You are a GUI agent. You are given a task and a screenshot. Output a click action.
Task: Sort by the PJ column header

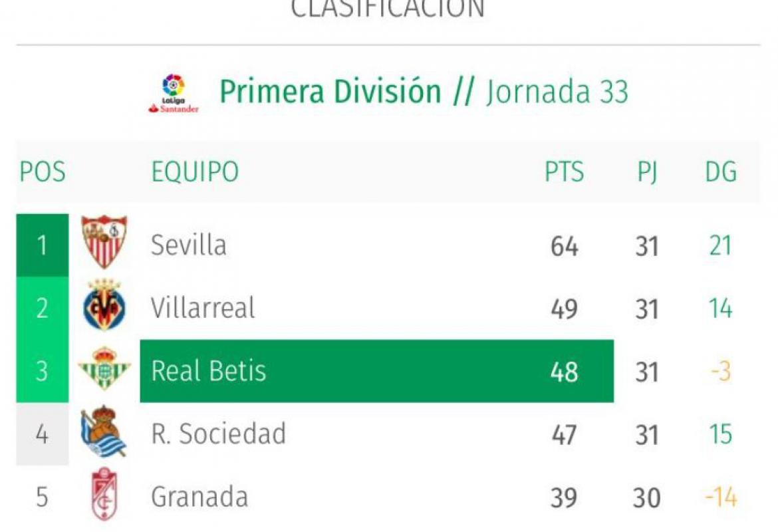pos(646,172)
